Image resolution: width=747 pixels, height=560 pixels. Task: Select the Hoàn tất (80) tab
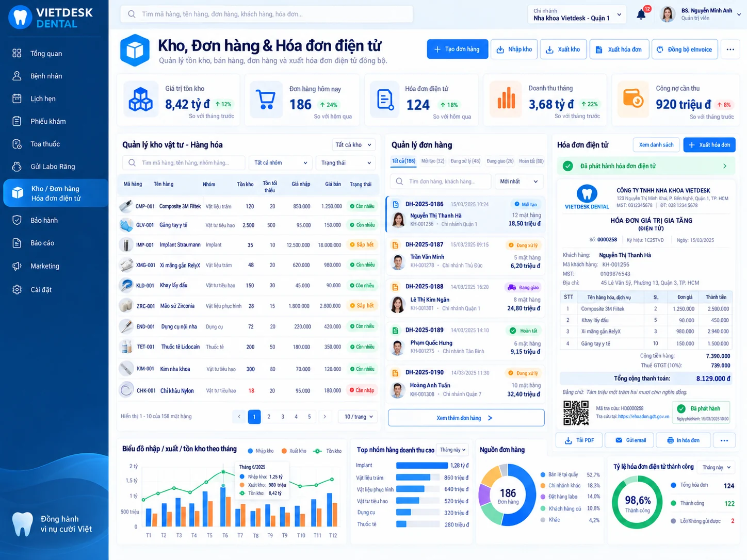531,161
